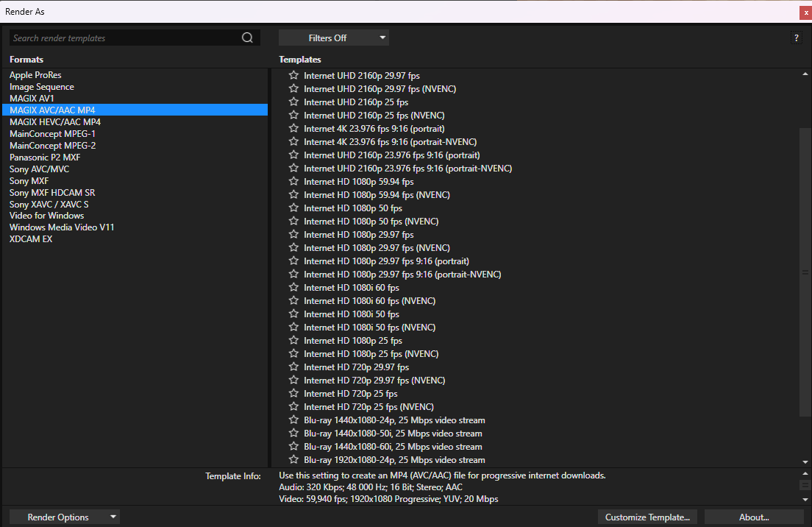Star Internet 4K 23.976 fps 9:16 (portrait)
This screenshot has width=812, height=527.
(293, 128)
